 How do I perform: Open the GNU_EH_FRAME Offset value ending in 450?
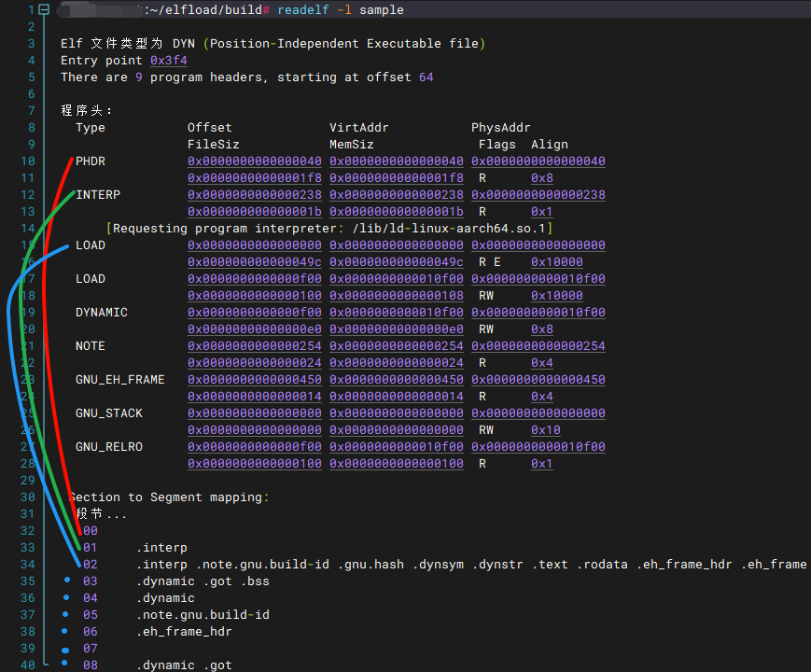click(254, 380)
